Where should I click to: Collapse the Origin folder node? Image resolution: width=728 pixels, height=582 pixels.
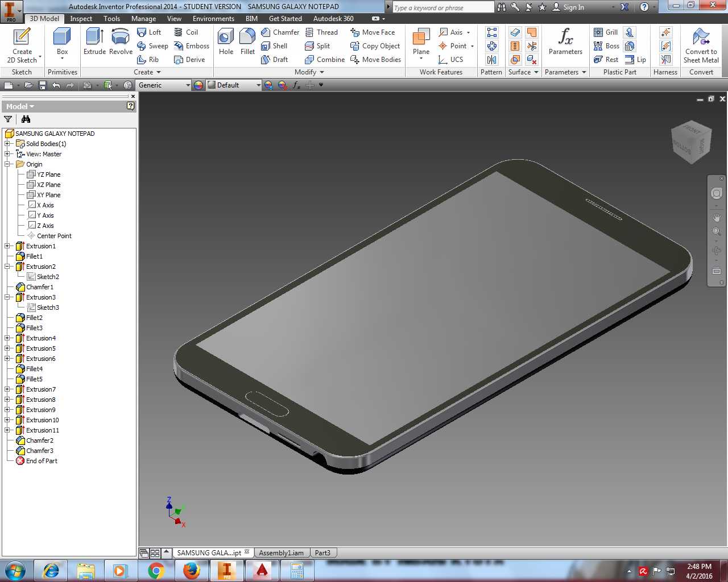[x=8, y=164]
